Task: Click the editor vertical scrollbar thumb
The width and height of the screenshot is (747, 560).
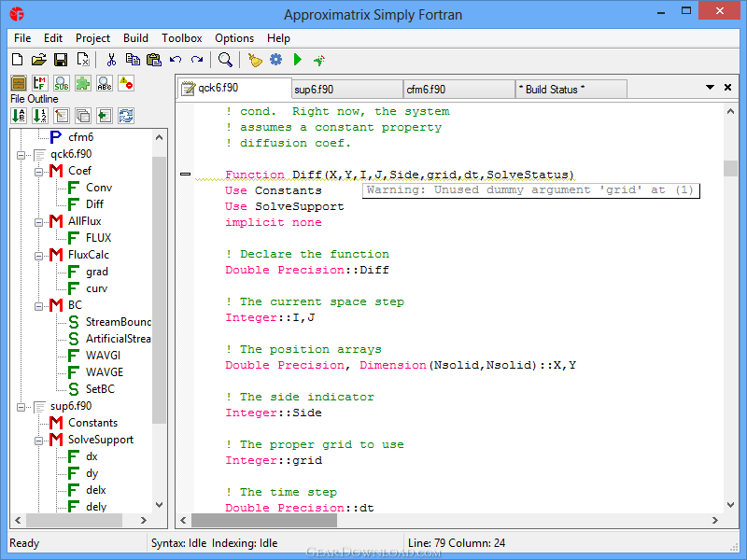Action: pyautogui.click(x=730, y=169)
